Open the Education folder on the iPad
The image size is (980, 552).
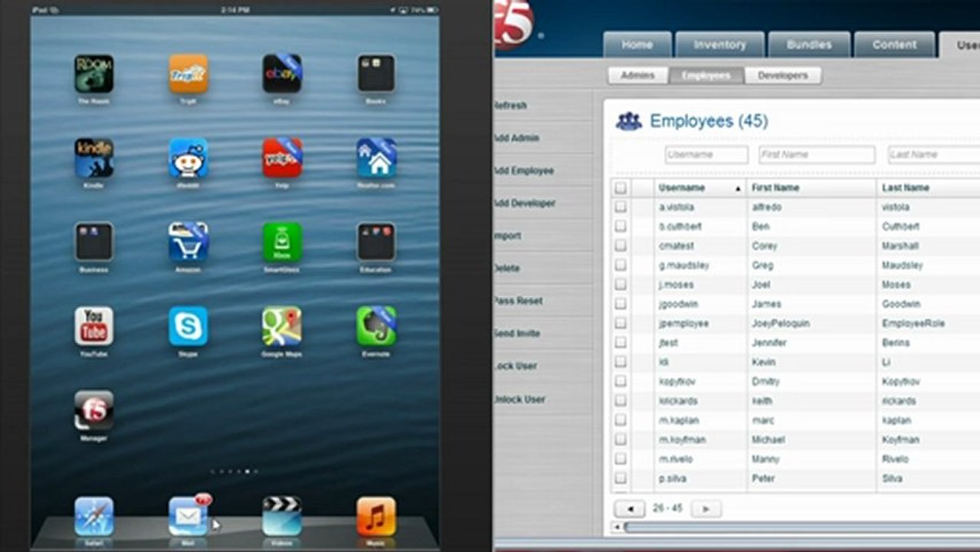(x=376, y=242)
